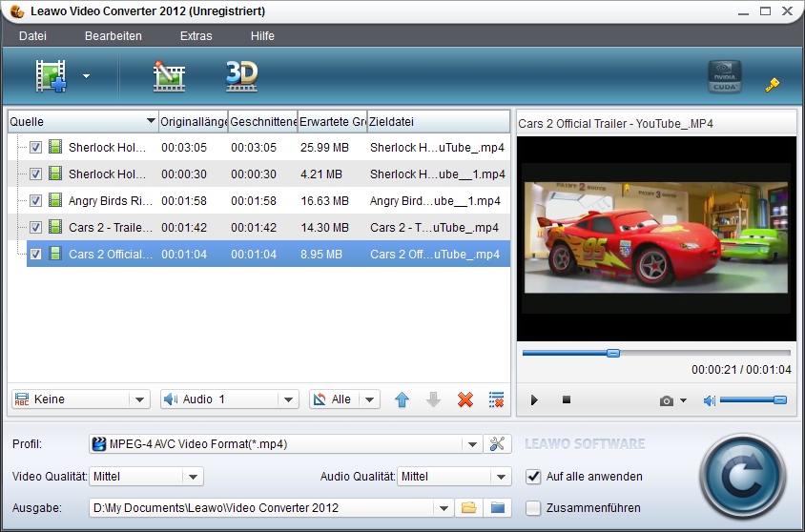Open profile settings wrench icon
The width and height of the screenshot is (805, 532).
497,443
